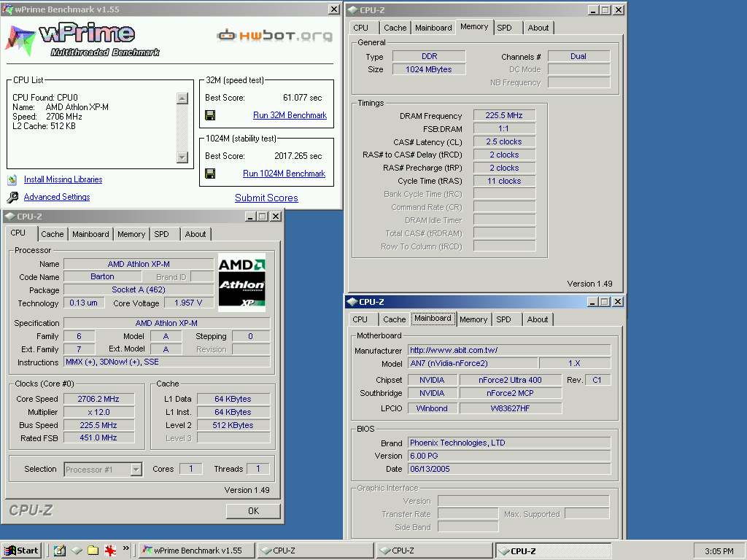Image resolution: width=747 pixels, height=560 pixels.
Task: Click Manufacturer field http://www.abit.com.tw/
Action: [509, 350]
